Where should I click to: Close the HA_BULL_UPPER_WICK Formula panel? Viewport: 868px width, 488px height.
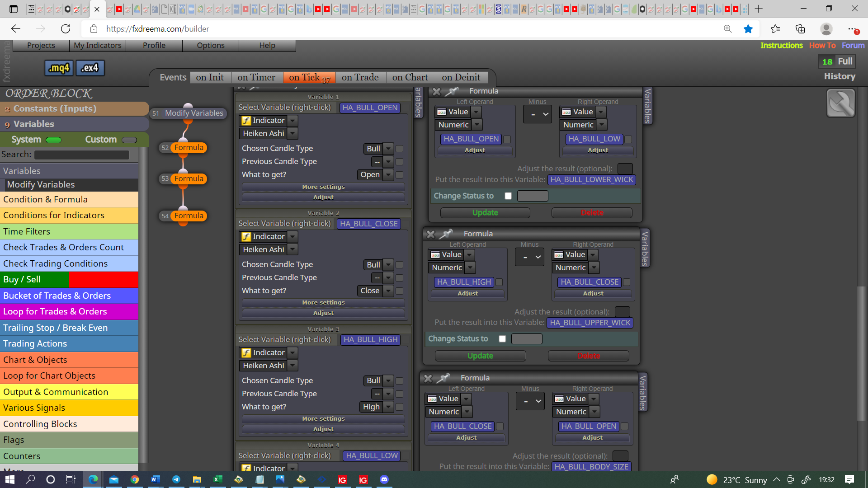coord(430,234)
